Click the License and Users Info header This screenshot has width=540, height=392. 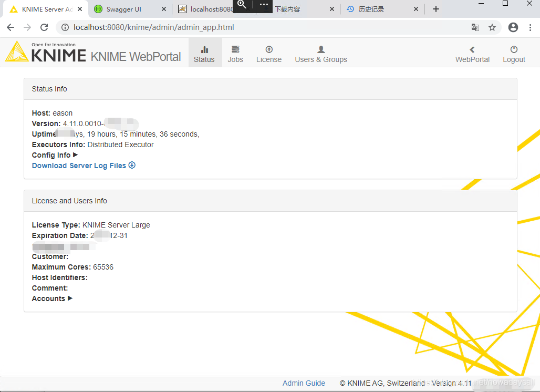coord(271,201)
